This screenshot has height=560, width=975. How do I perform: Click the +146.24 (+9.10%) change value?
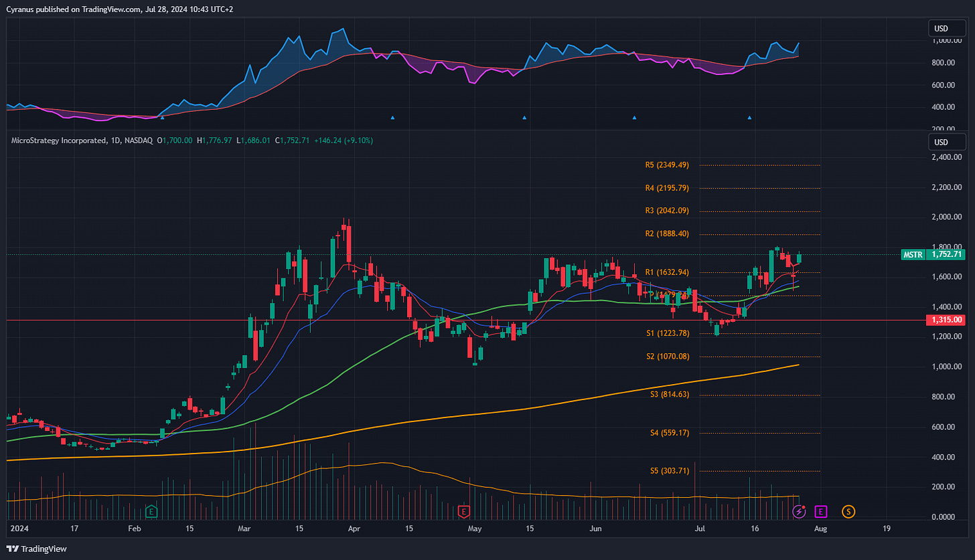[x=344, y=141]
